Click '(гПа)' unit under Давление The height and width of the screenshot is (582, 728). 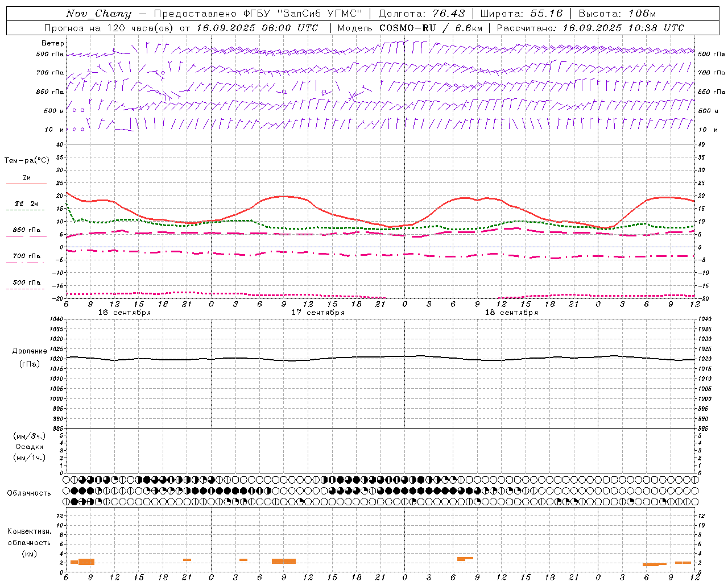(30, 364)
